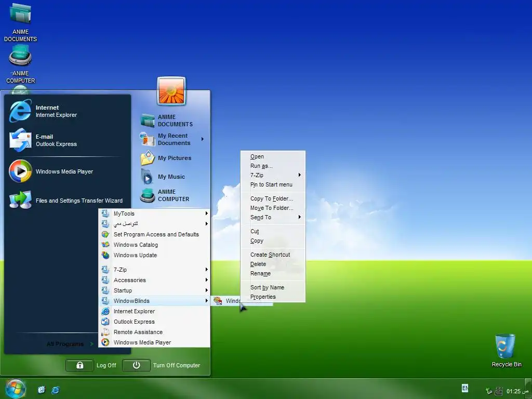Expand My Recent Documents submenu
Image resolution: width=532 pixels, height=399 pixels.
[x=171, y=139]
